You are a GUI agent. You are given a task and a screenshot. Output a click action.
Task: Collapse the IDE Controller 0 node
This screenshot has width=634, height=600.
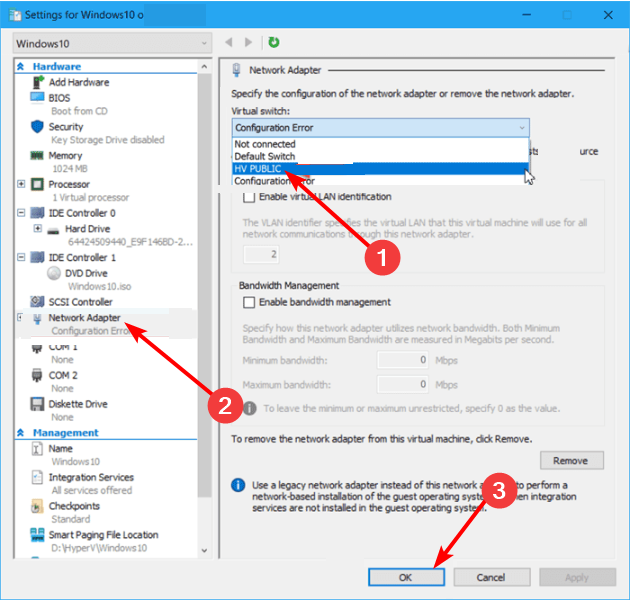(x=21, y=213)
